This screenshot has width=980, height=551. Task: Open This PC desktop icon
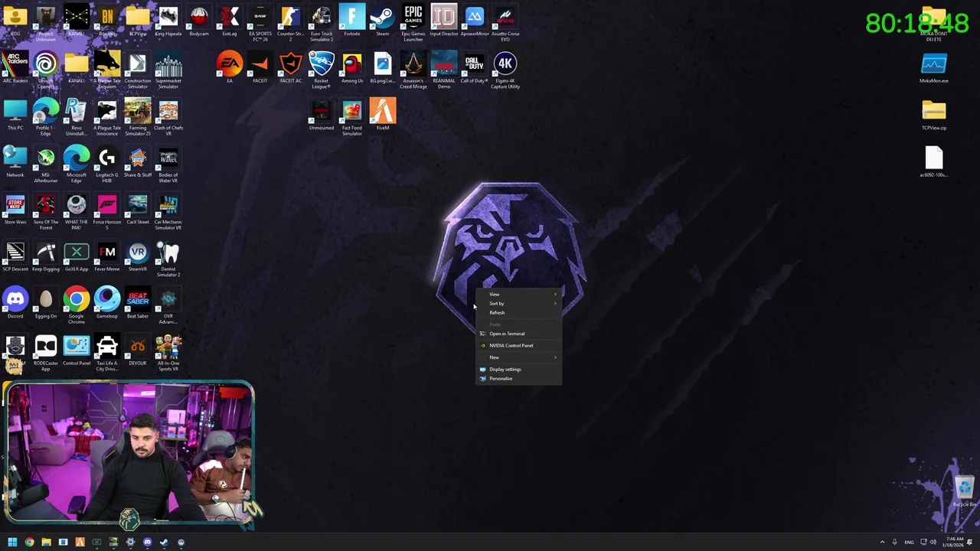click(x=15, y=115)
